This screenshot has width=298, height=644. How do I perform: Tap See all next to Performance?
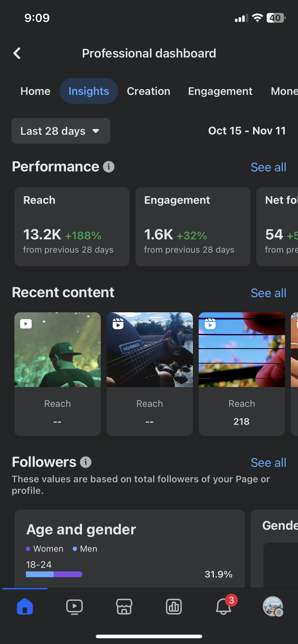pyautogui.click(x=268, y=167)
